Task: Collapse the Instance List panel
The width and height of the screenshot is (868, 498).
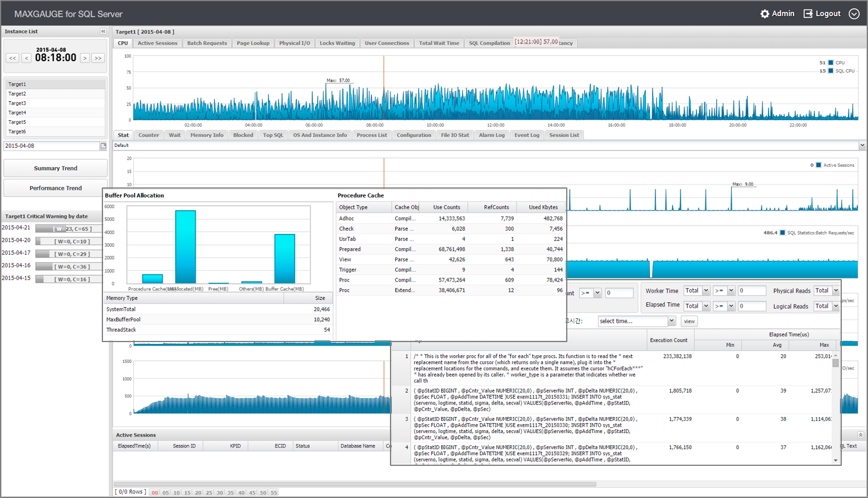Action: tap(103, 32)
